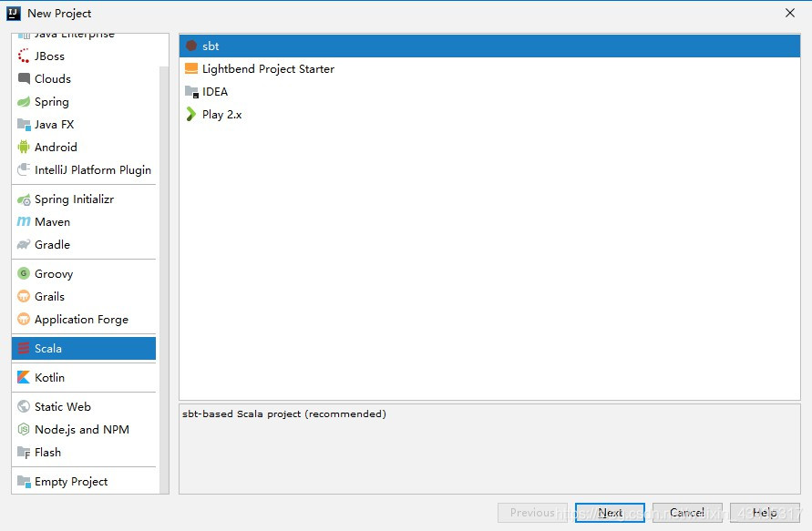Select IntelliJ Platform Plugin type
This screenshot has height=531, width=812.
pyautogui.click(x=84, y=169)
